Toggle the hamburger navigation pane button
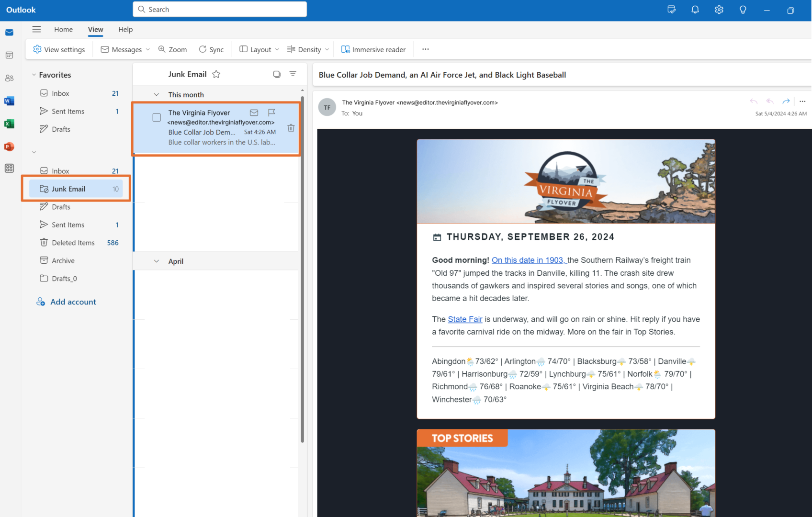 tap(36, 29)
